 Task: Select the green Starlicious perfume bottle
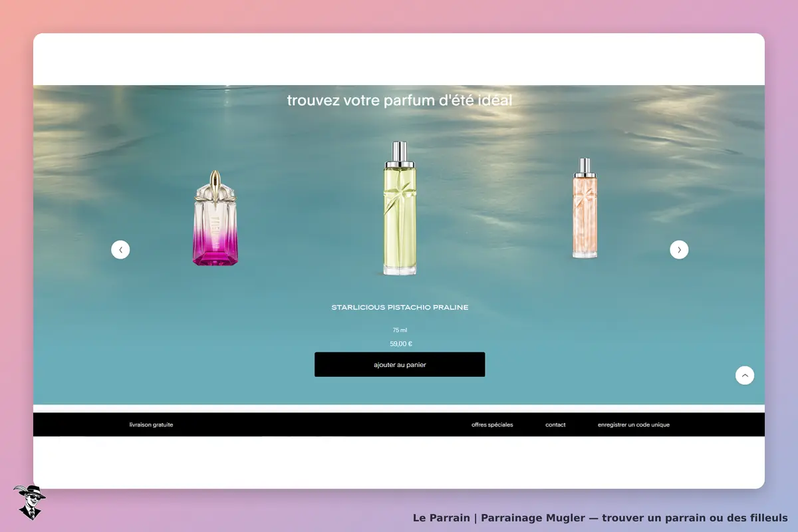click(400, 208)
